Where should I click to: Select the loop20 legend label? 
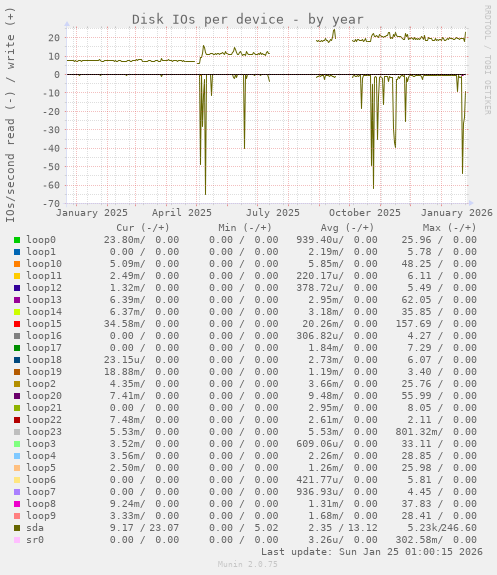(44, 396)
